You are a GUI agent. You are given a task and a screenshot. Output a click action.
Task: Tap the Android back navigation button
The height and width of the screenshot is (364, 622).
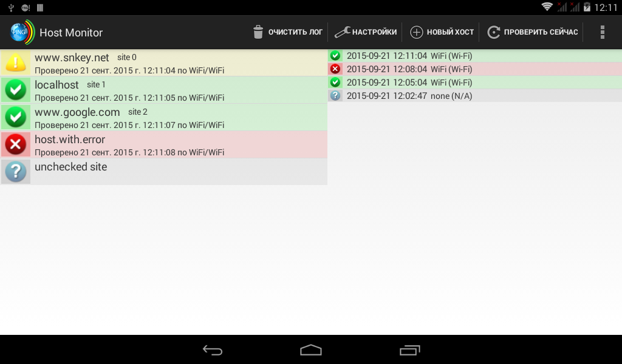coord(212,349)
